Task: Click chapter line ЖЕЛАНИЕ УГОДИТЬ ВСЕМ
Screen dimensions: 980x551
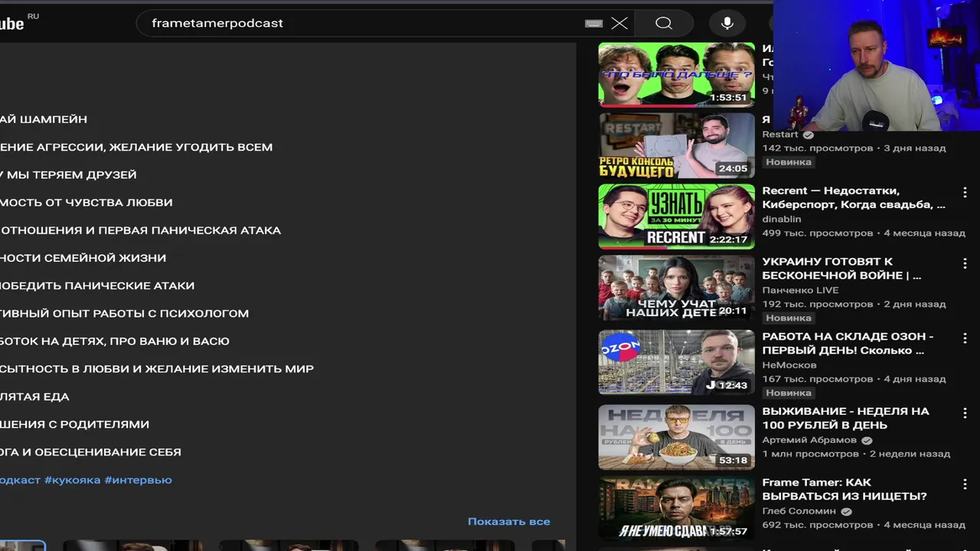Action: [x=136, y=147]
